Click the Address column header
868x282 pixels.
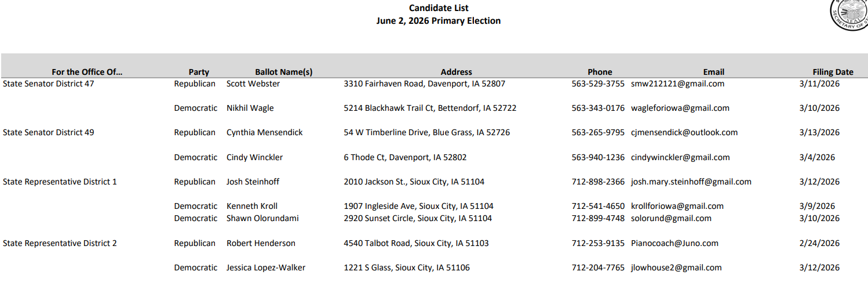(456, 72)
